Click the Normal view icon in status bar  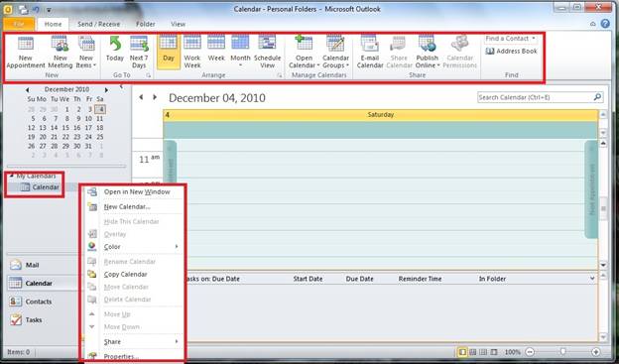pos(462,351)
